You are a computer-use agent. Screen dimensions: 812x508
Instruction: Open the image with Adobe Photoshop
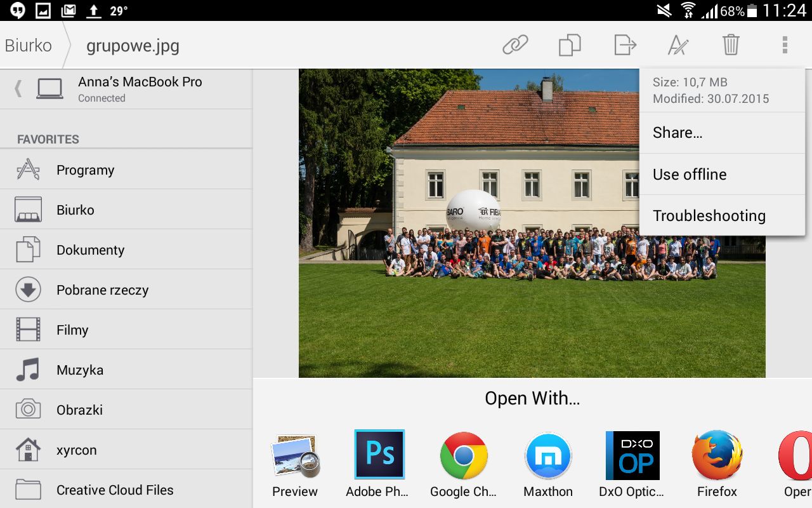pyautogui.click(x=379, y=465)
